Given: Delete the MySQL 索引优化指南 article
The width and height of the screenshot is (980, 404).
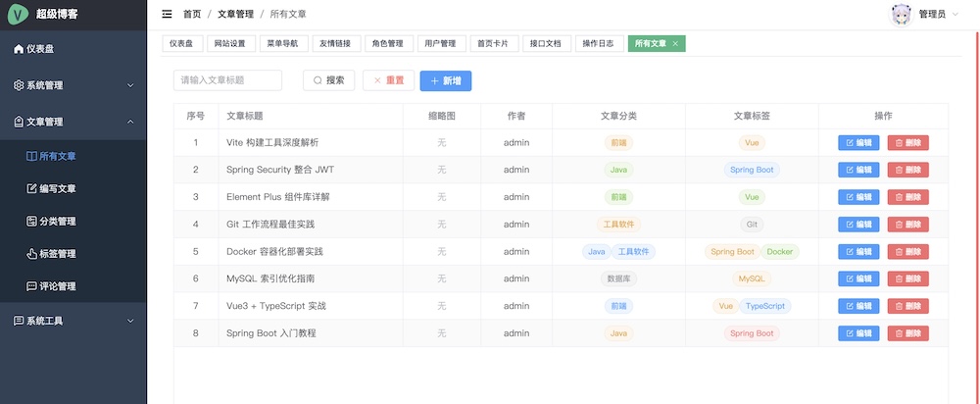Looking at the screenshot, I should click(x=907, y=278).
